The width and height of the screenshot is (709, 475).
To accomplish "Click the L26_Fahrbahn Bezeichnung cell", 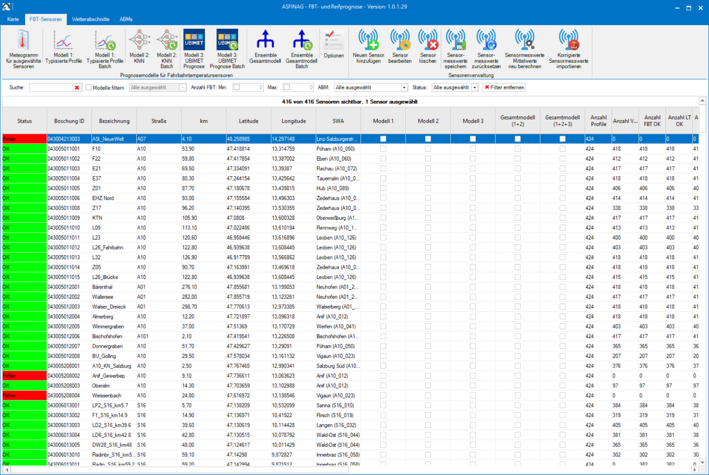I will coord(114,247).
